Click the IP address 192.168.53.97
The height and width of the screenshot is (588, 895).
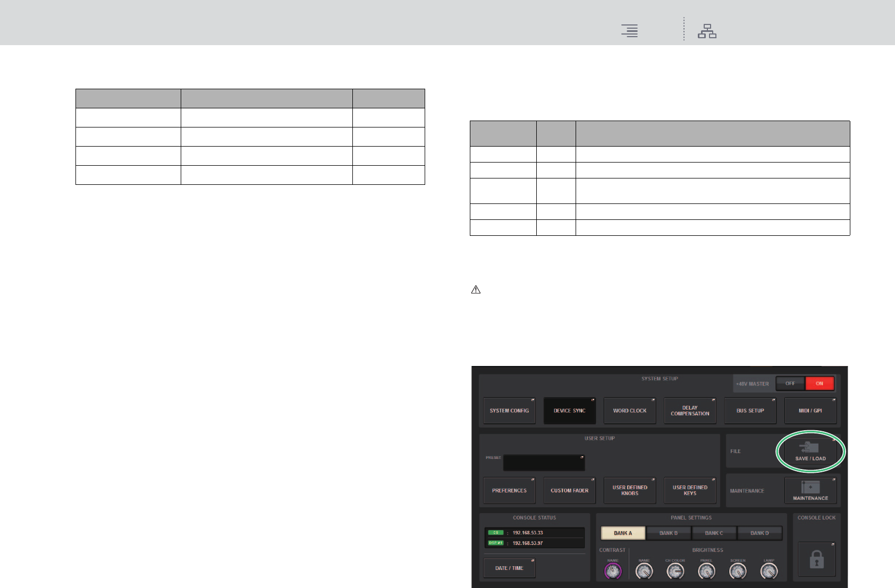point(528,543)
